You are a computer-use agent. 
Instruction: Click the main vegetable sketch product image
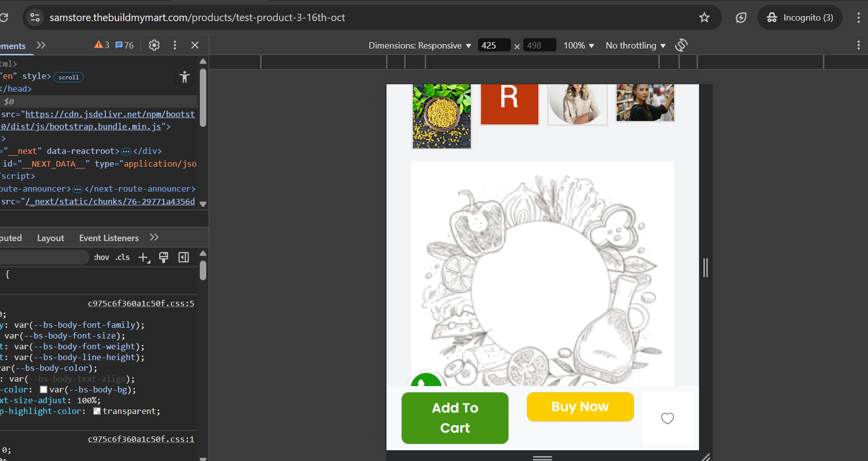click(x=543, y=274)
